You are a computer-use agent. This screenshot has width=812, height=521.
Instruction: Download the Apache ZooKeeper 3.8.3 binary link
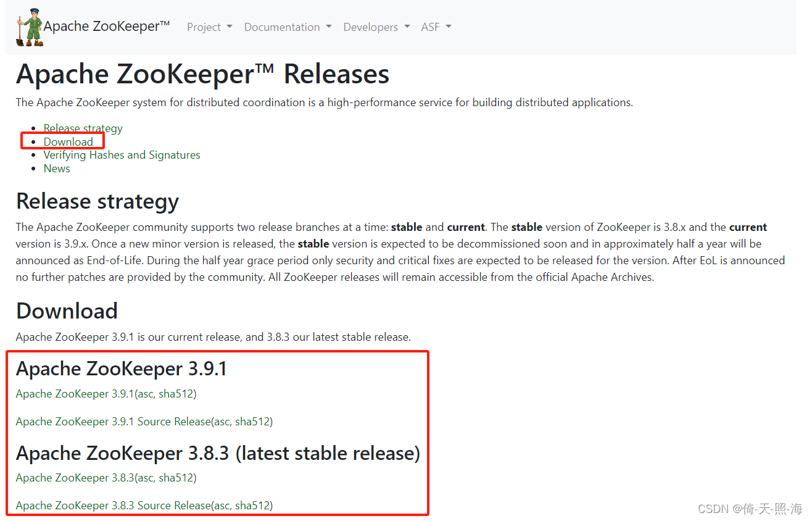[x=75, y=478]
